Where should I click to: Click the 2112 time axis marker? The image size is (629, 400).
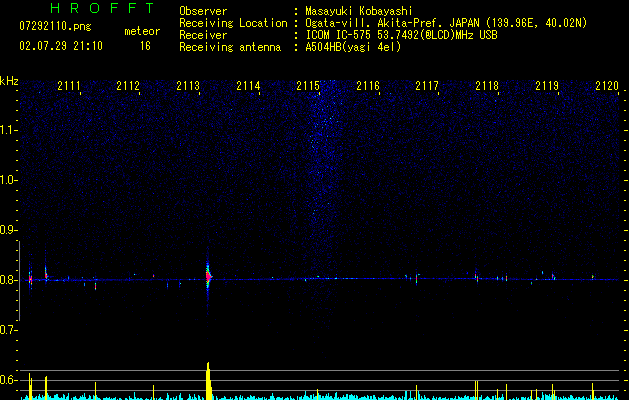[128, 86]
